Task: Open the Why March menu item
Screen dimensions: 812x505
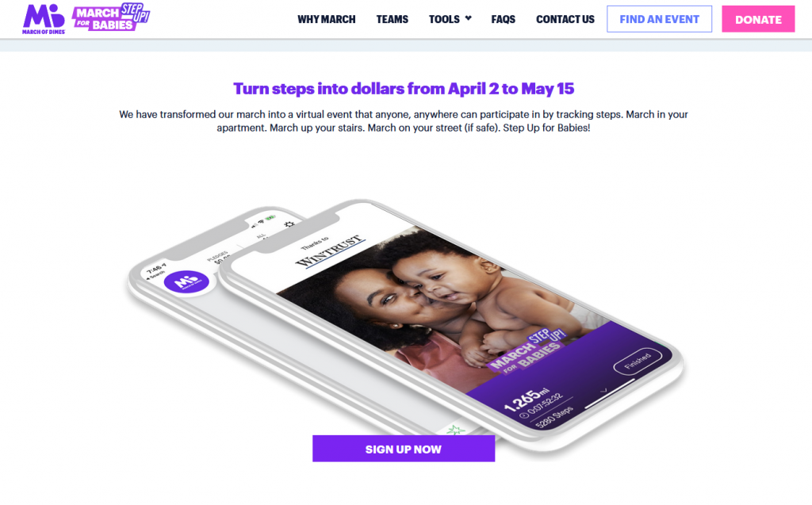Action: pyautogui.click(x=326, y=19)
